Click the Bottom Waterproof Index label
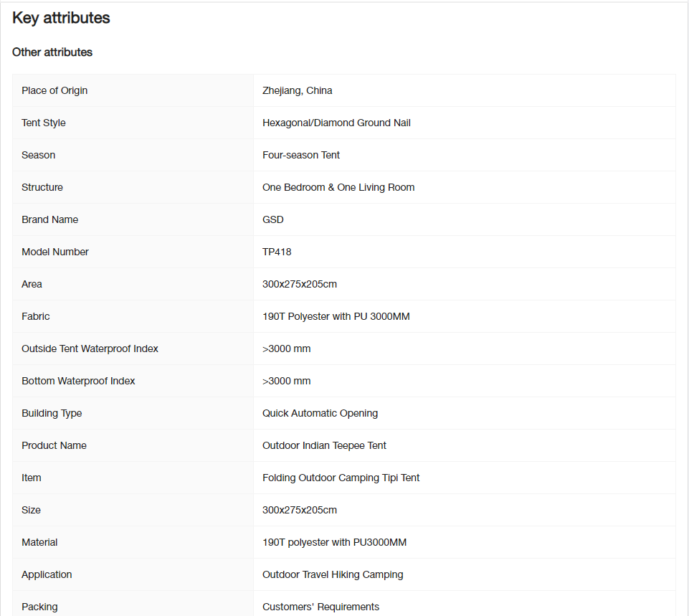689x616 pixels. click(78, 381)
